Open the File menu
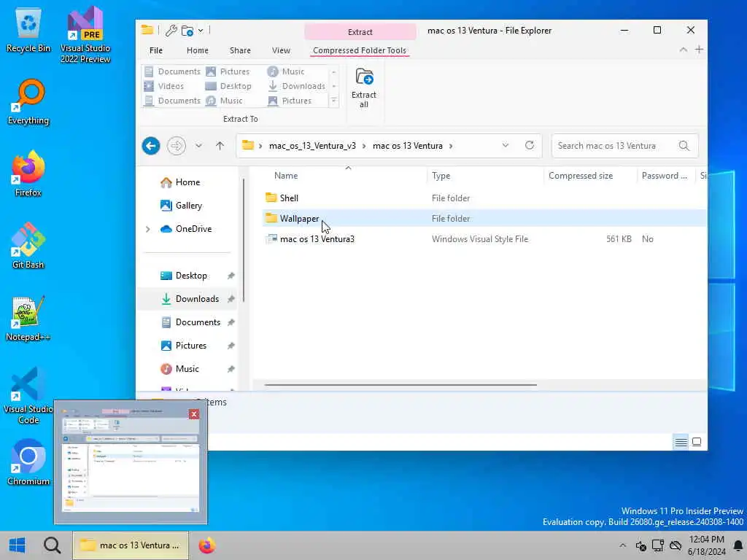The height and width of the screenshot is (560, 747). (156, 50)
